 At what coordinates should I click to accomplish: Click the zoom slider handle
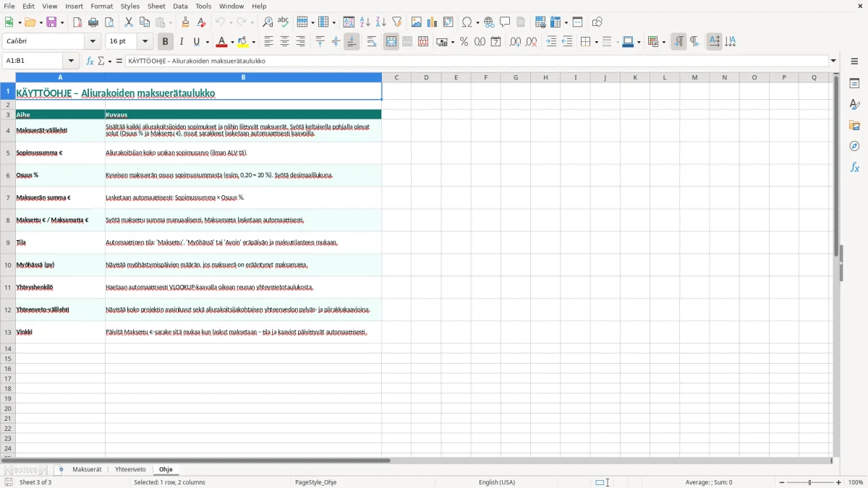point(810,482)
